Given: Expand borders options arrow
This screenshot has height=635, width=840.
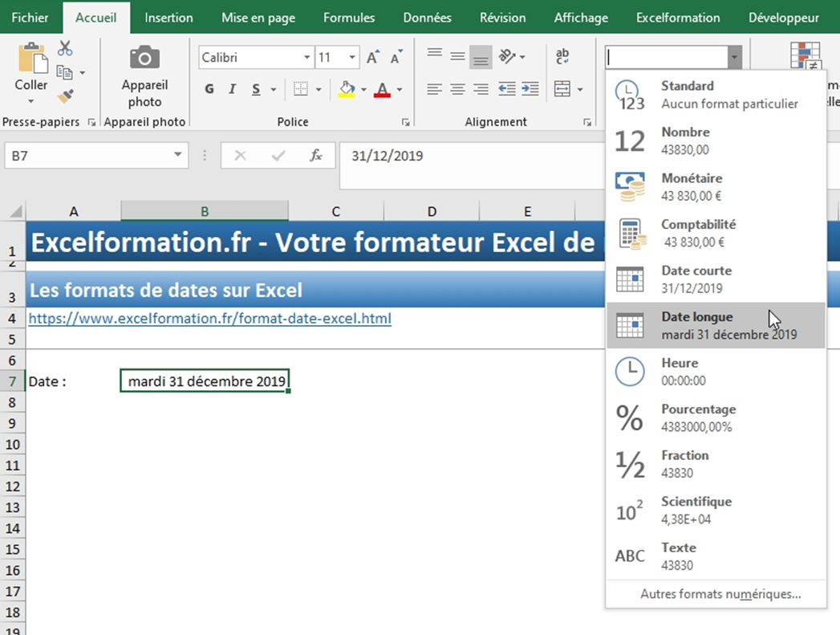Looking at the screenshot, I should coord(319,89).
